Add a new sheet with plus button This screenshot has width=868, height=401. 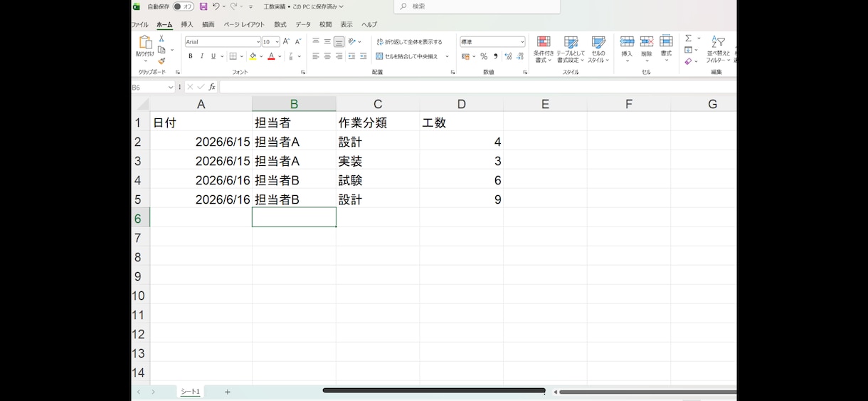tap(228, 392)
